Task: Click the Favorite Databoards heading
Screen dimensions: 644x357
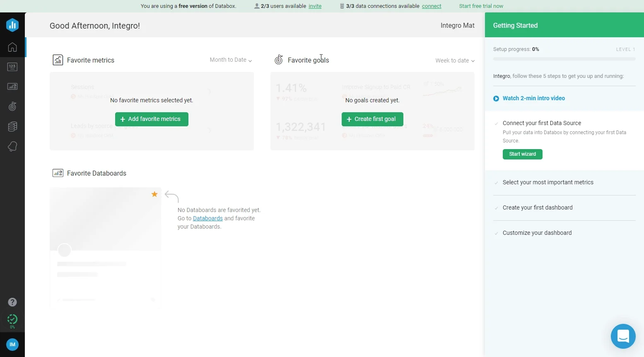Action: tap(96, 174)
